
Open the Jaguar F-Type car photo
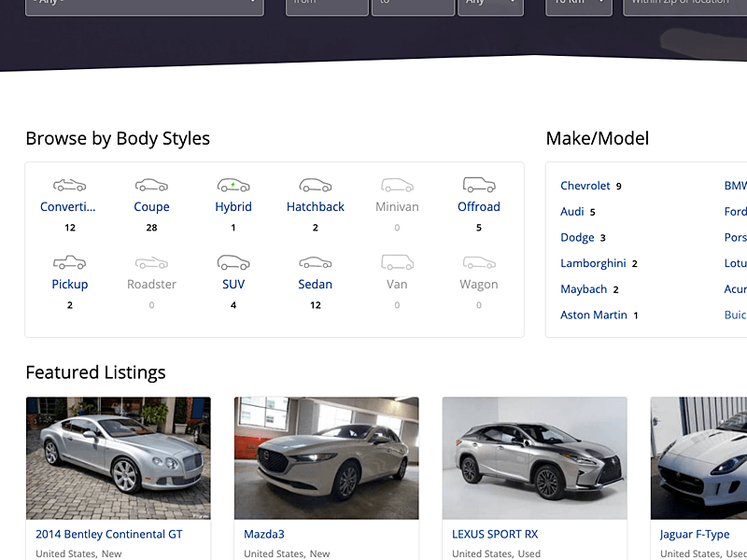point(698,458)
